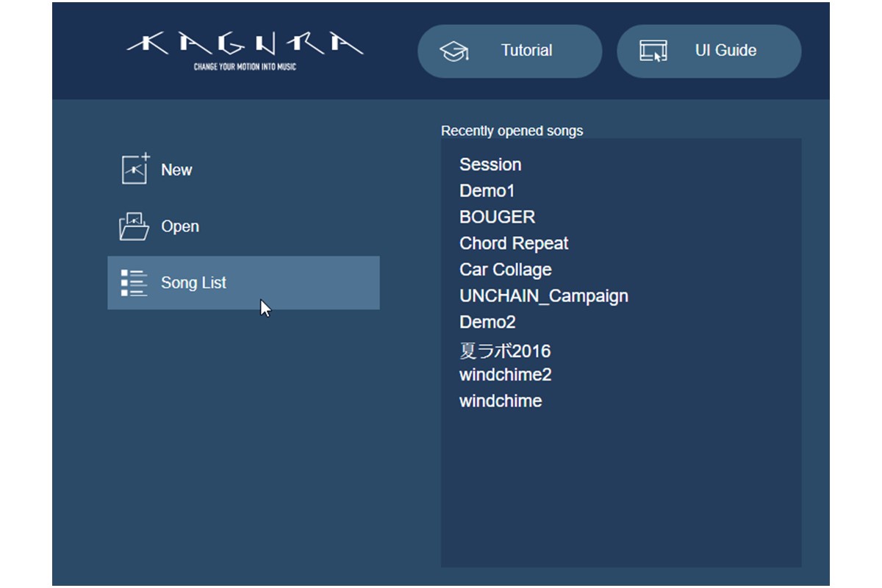Click the Song List icon

pyautogui.click(x=134, y=283)
